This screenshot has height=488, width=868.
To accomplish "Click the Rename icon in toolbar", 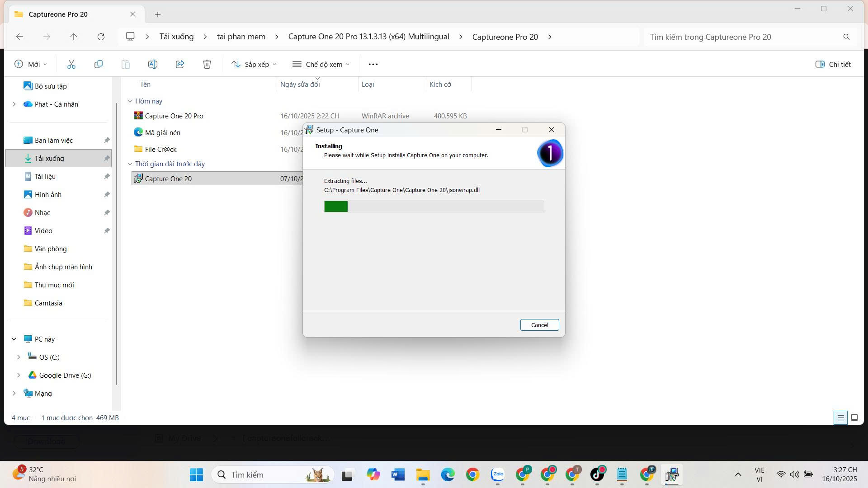I will pos(153,64).
